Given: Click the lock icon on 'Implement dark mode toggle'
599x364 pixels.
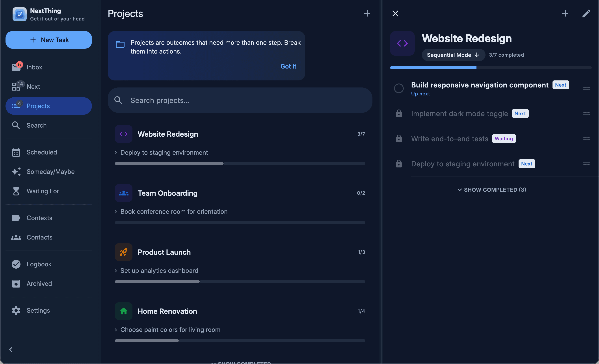Looking at the screenshot, I should [398, 114].
